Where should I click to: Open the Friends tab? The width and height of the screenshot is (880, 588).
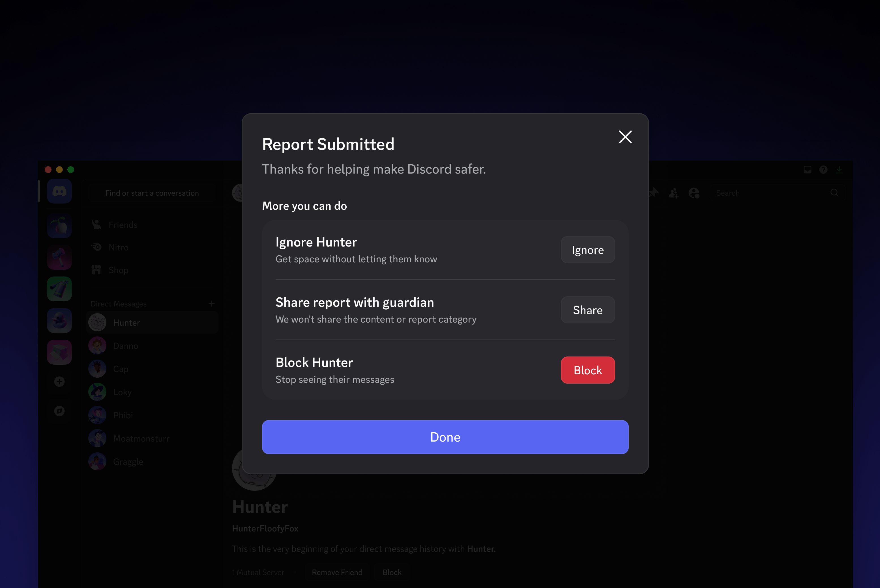pyautogui.click(x=123, y=225)
